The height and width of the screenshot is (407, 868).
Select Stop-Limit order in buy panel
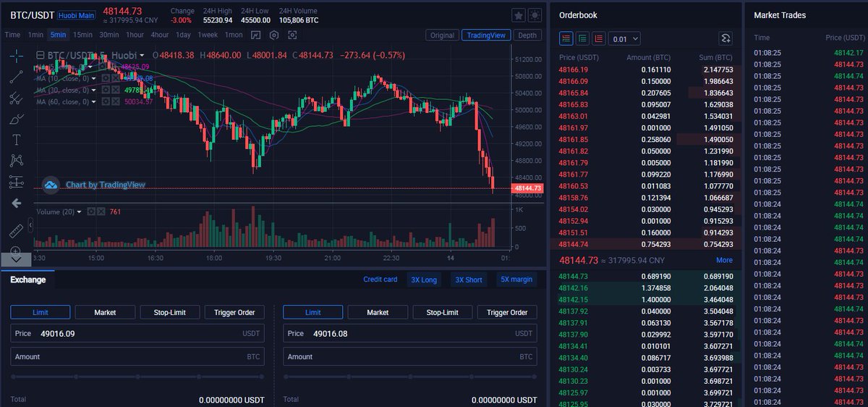coord(170,312)
